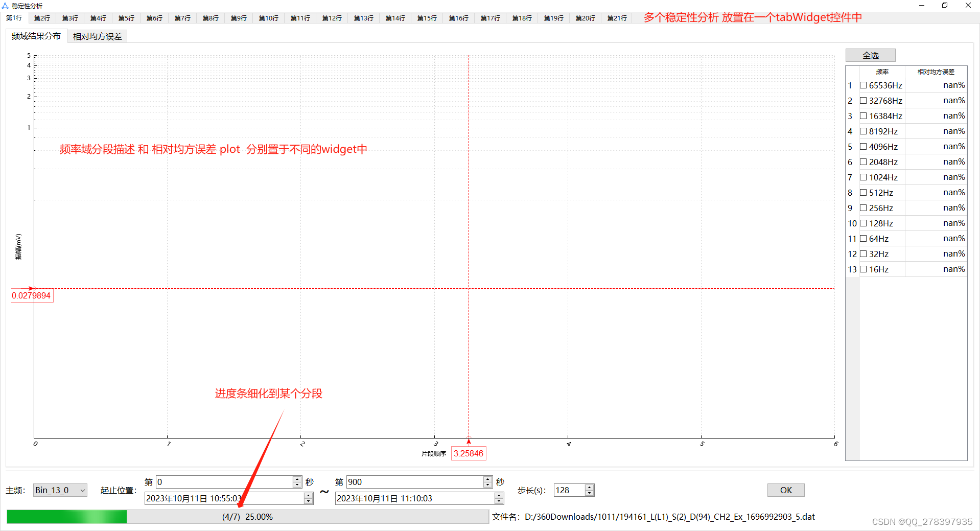980x531 pixels.
Task: Click the up arrow on the 步长 spinbox
Action: click(x=589, y=487)
